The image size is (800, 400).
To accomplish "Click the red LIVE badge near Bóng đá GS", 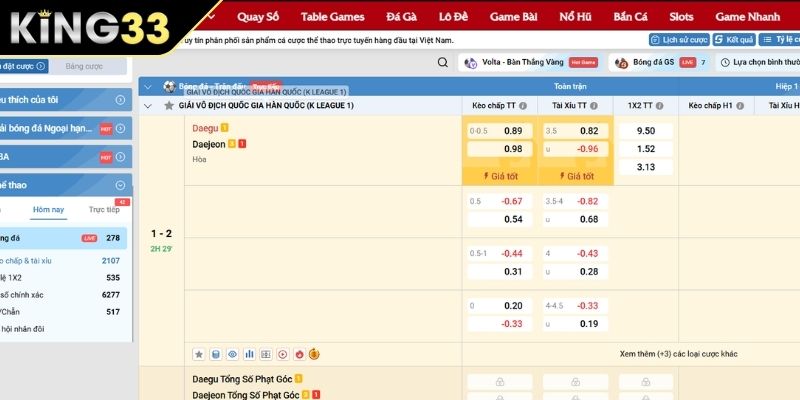I will click(x=688, y=62).
